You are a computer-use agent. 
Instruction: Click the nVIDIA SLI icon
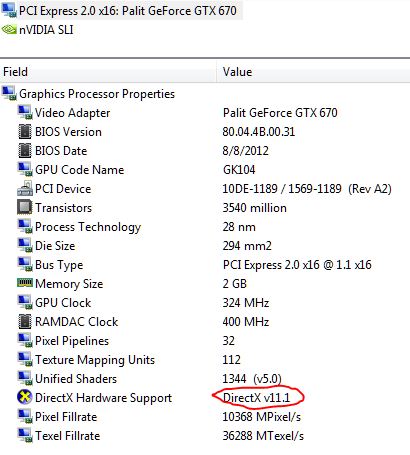[x=9, y=30]
